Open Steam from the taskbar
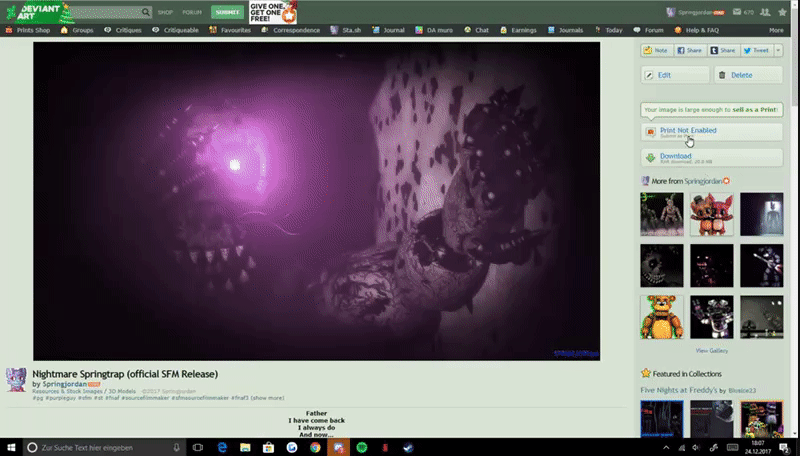This screenshot has width=800, height=456. [408, 447]
